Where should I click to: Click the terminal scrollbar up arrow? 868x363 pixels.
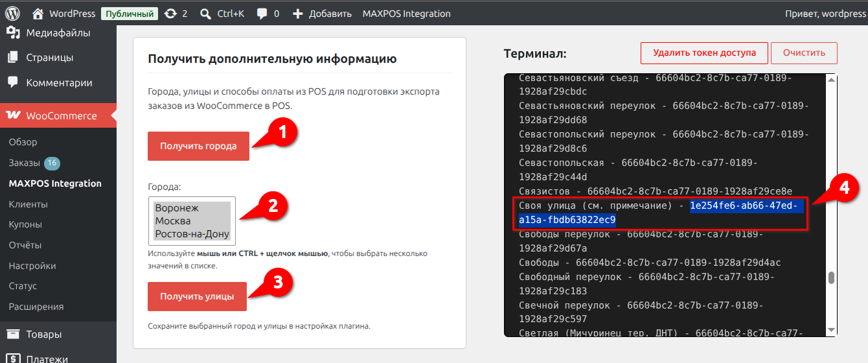tap(831, 79)
